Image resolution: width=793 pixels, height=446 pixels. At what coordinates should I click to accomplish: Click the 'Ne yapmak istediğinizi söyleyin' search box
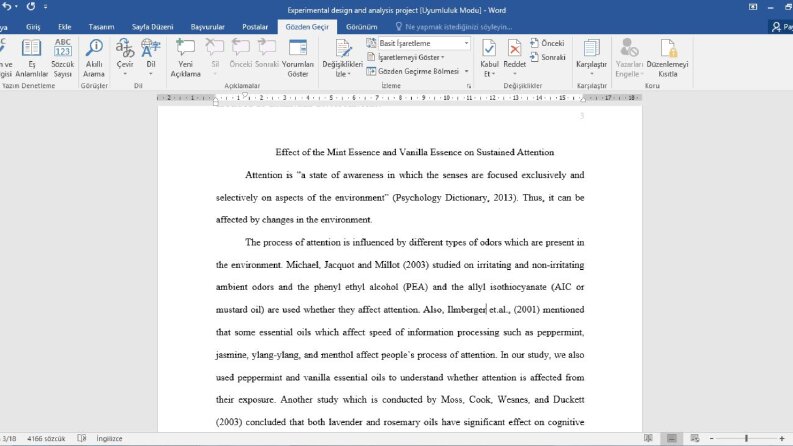click(458, 27)
